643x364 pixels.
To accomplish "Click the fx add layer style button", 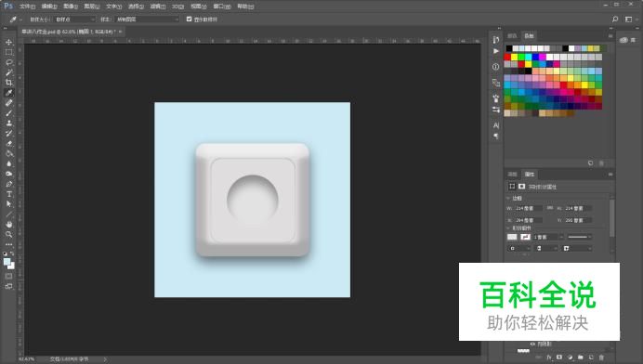I will 548,357.
